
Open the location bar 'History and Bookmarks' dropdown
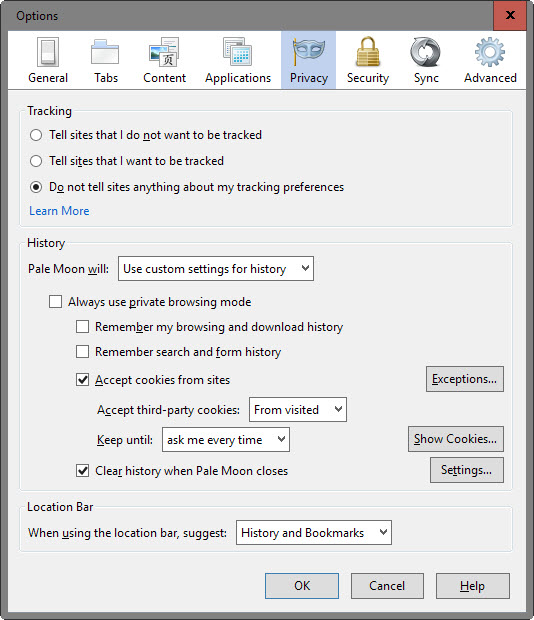pos(314,533)
